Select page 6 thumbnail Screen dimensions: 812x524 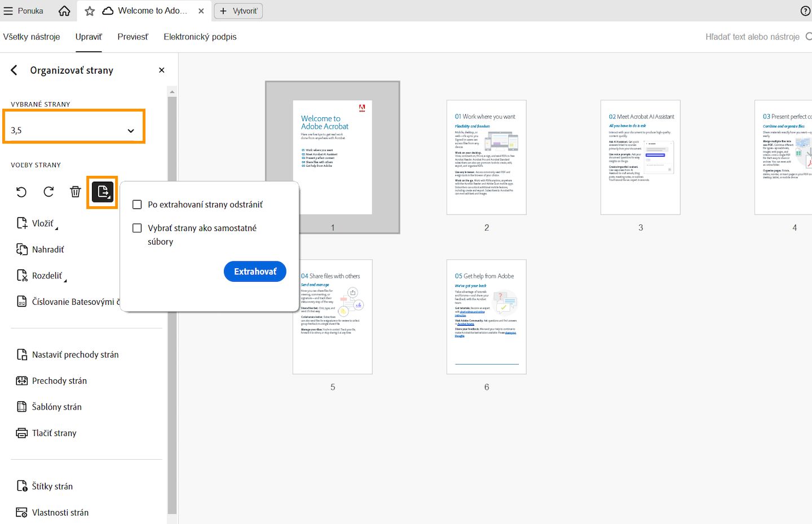(x=486, y=317)
